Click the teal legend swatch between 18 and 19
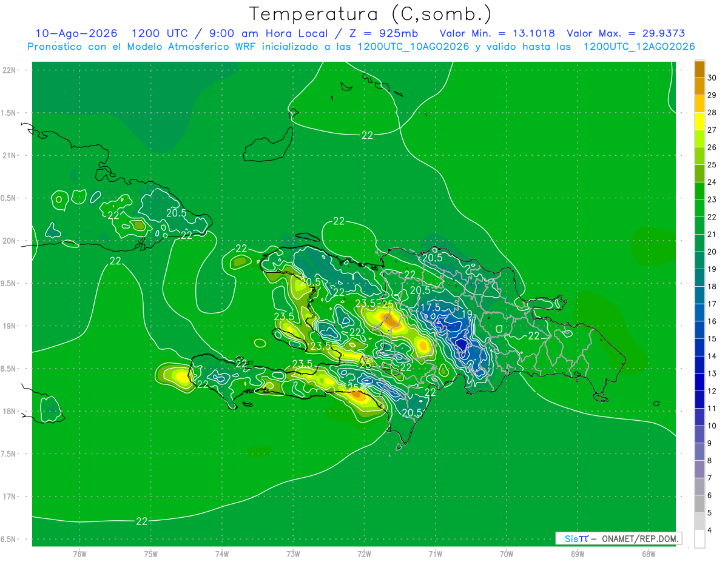Viewport: 728px width, 562px height. (699, 278)
